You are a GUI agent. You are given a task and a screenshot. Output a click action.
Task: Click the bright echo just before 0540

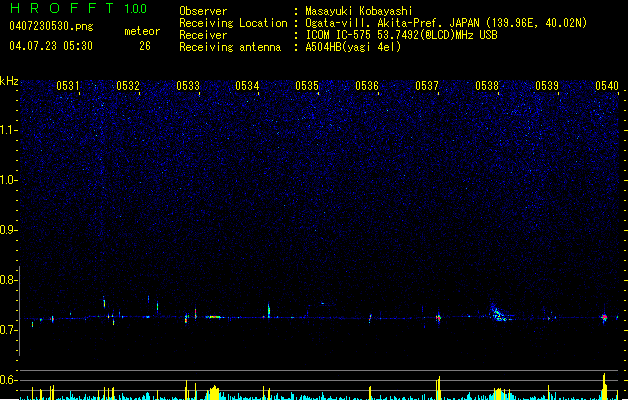pos(605,318)
